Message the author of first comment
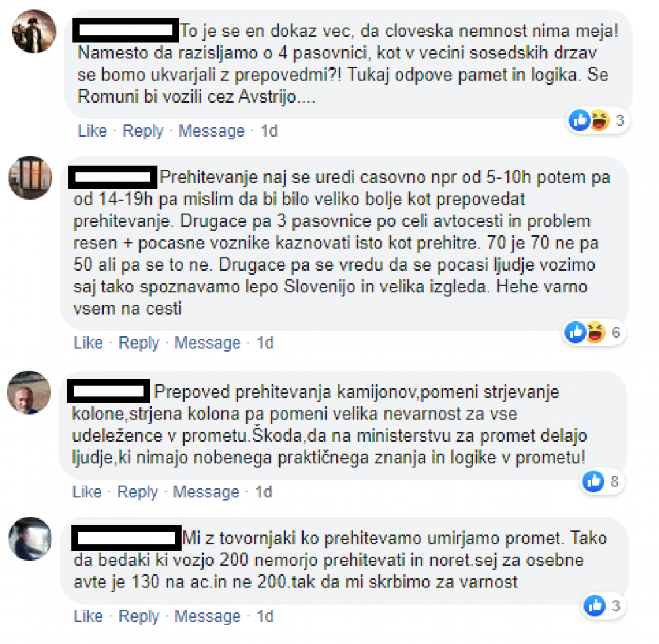 pos(212,131)
